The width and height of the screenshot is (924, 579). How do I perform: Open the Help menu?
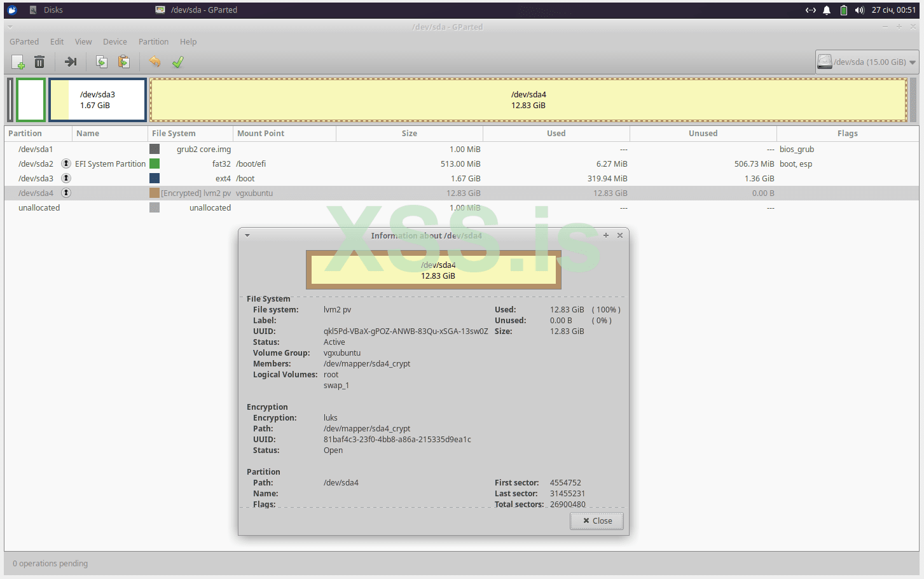[x=188, y=42]
